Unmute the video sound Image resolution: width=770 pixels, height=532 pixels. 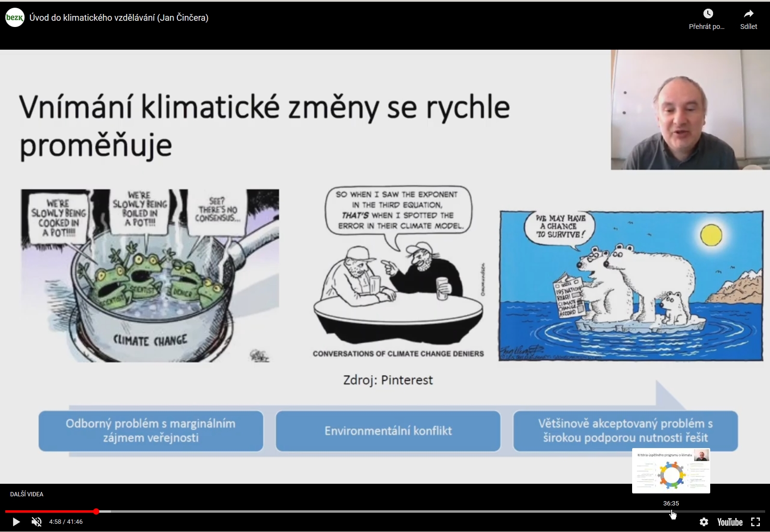click(37, 522)
